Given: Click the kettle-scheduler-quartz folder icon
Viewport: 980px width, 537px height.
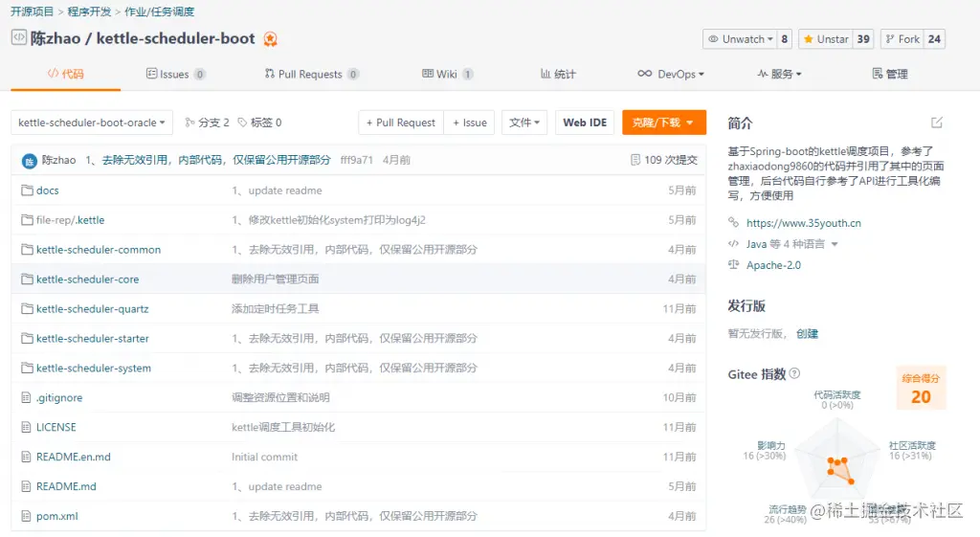Looking at the screenshot, I should pyautogui.click(x=27, y=309).
